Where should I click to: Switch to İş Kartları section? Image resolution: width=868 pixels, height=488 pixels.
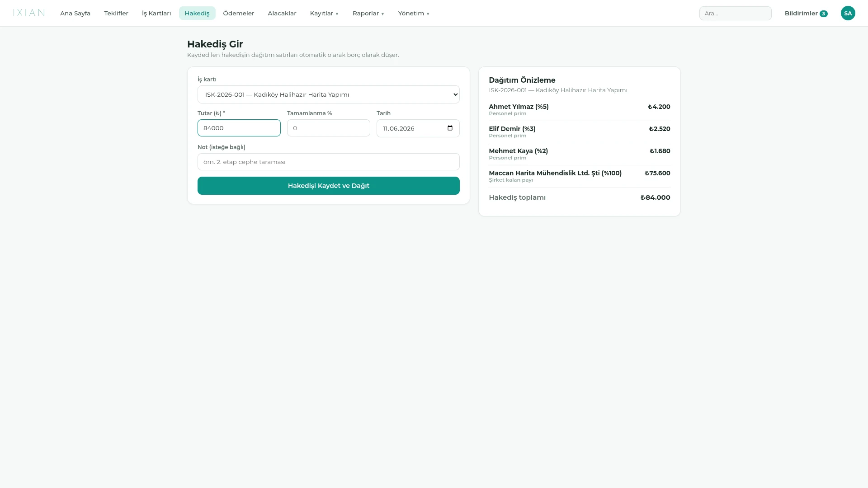coord(156,13)
